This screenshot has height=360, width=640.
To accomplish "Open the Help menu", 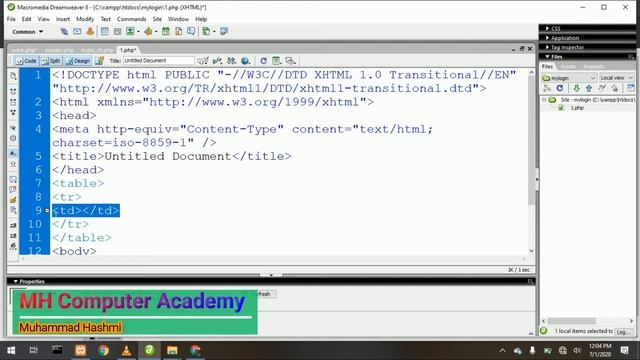I will [201, 19].
